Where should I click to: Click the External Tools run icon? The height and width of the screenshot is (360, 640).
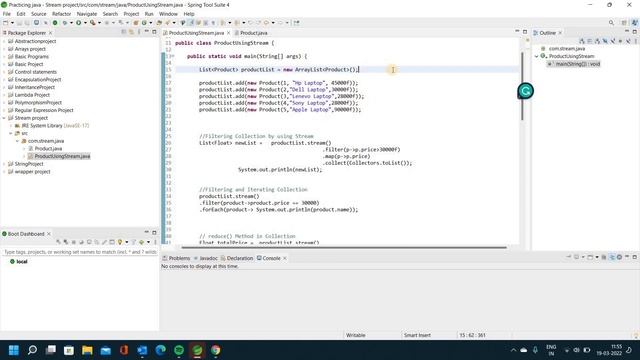93,23
